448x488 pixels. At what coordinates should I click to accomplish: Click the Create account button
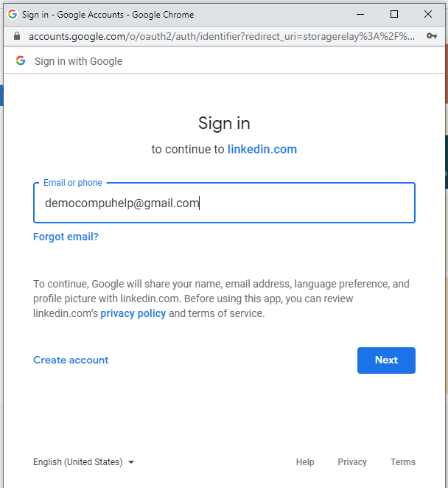click(x=71, y=360)
